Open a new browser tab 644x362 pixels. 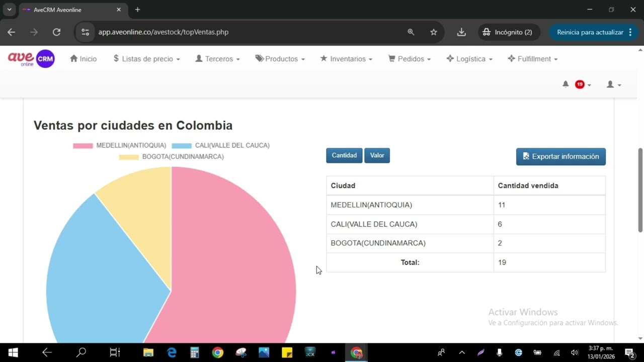tap(137, 10)
